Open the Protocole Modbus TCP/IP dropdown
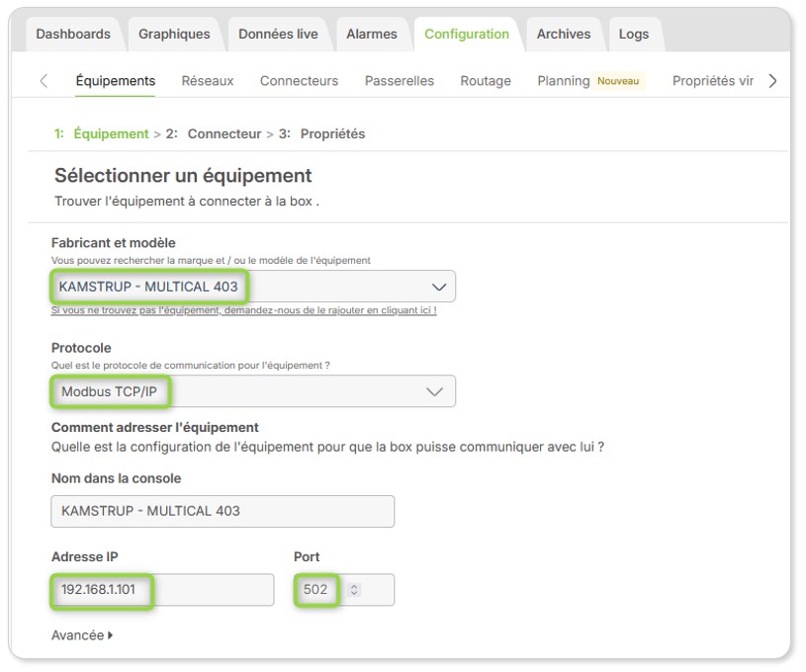Screen dimensions: 806x672 (x=253, y=391)
